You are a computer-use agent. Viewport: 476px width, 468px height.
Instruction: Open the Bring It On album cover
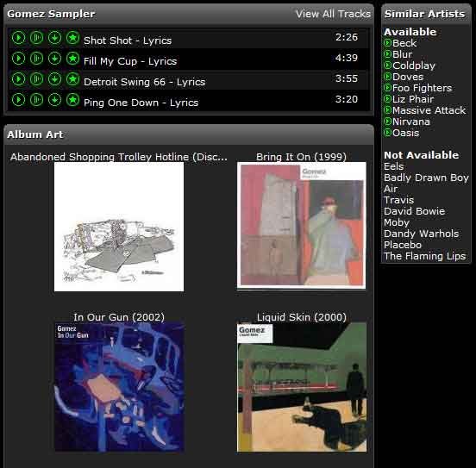point(302,226)
